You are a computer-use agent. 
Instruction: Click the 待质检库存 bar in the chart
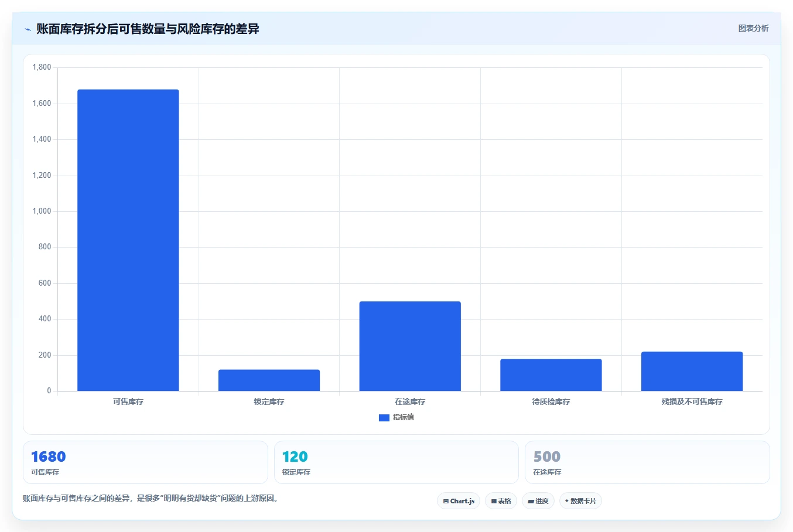point(551,375)
